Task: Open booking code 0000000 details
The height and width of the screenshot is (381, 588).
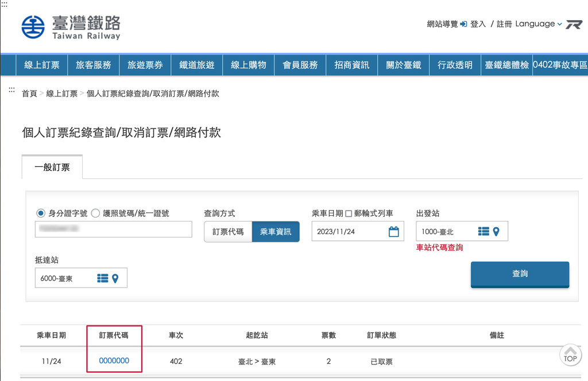Action: coord(114,361)
